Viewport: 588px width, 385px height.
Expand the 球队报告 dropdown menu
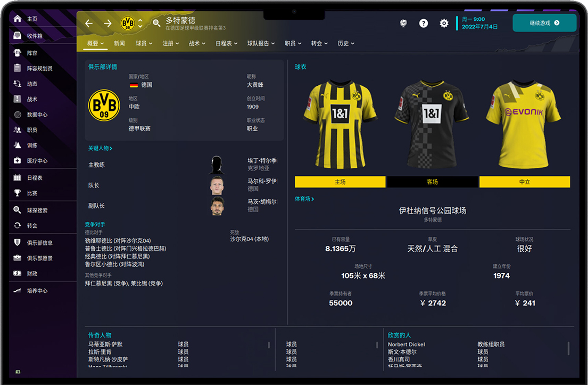click(x=261, y=44)
